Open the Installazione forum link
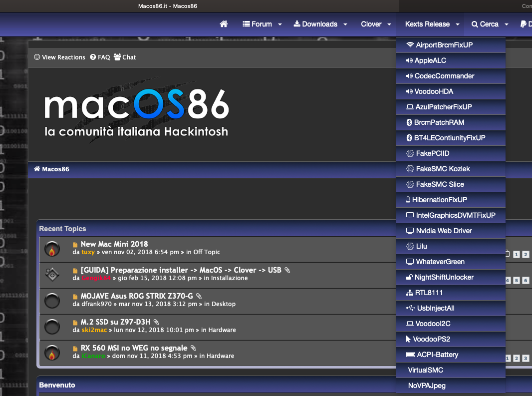 (x=230, y=278)
